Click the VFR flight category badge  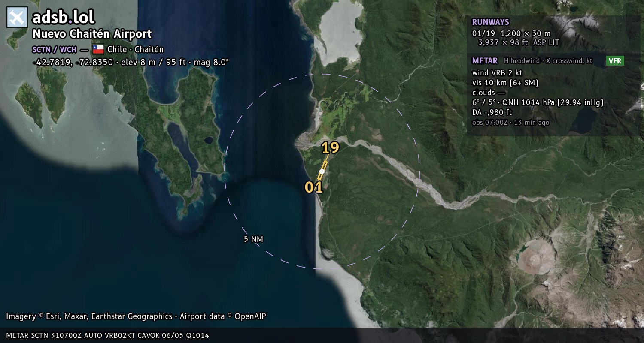tap(615, 61)
